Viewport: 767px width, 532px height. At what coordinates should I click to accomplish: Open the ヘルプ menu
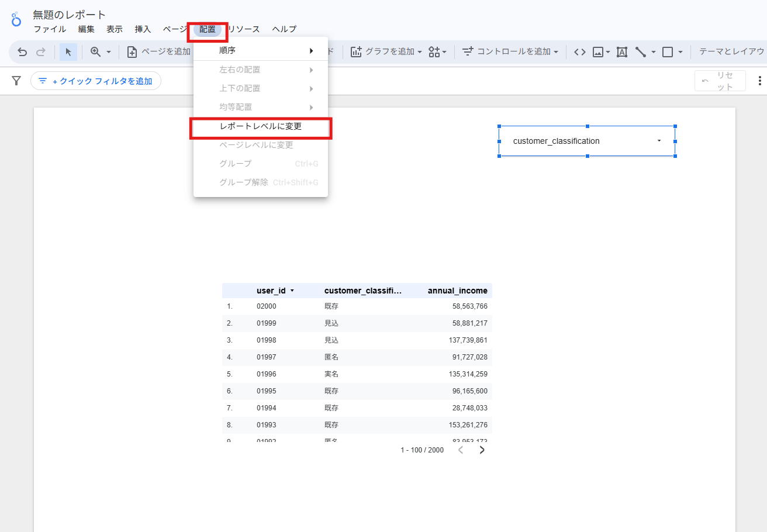pos(284,29)
